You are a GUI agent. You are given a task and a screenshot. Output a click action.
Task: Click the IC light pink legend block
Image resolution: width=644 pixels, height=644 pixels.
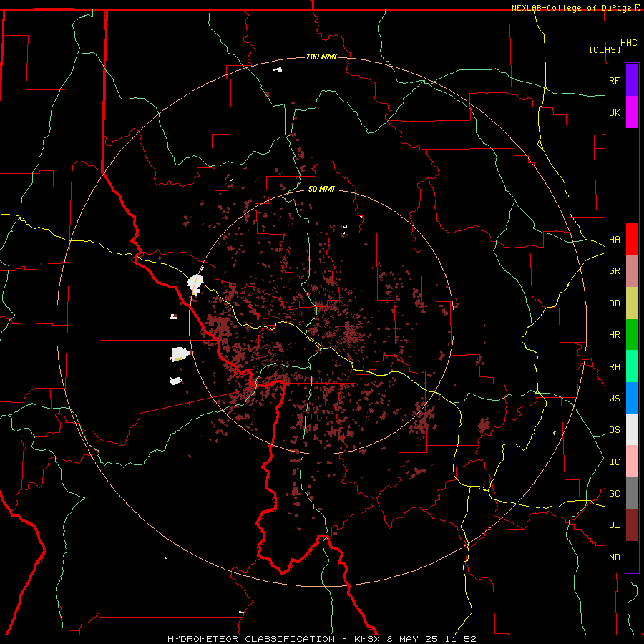coord(632,462)
